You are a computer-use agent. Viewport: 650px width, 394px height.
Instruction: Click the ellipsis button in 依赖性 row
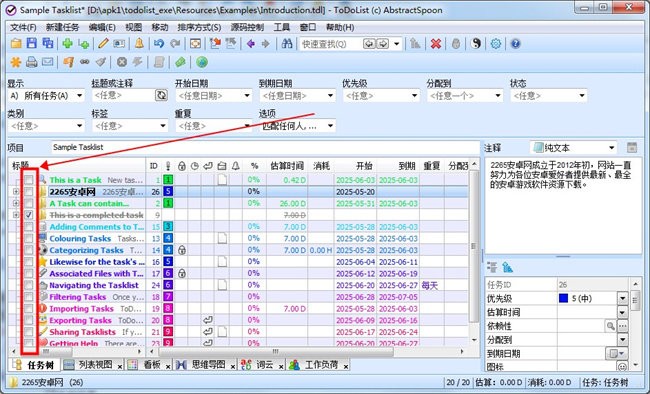pyautogui.click(x=622, y=326)
